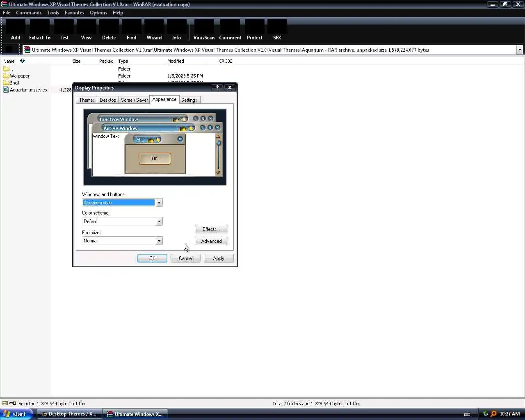
Task: Click the Add toolbar button in WinRAR
Action: (16, 30)
